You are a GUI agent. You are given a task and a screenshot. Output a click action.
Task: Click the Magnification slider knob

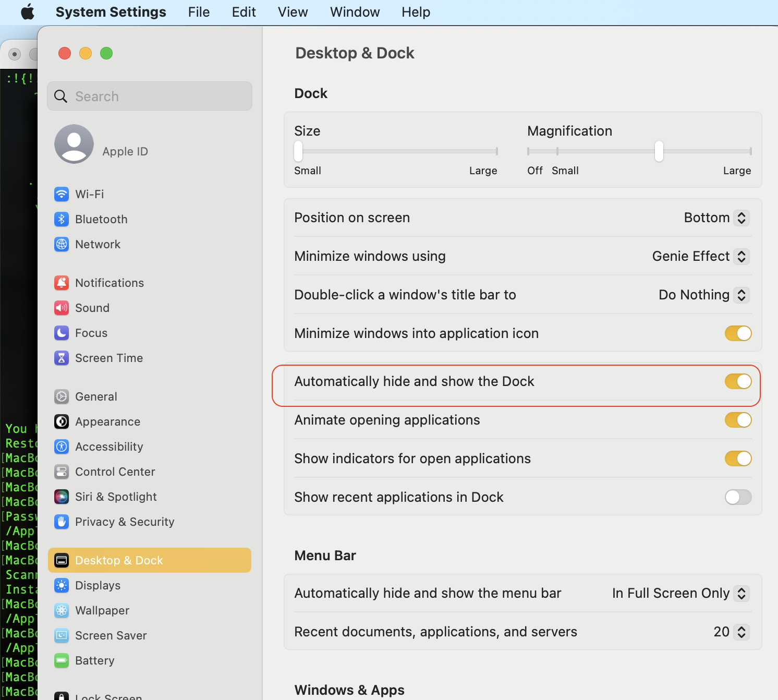tap(659, 151)
